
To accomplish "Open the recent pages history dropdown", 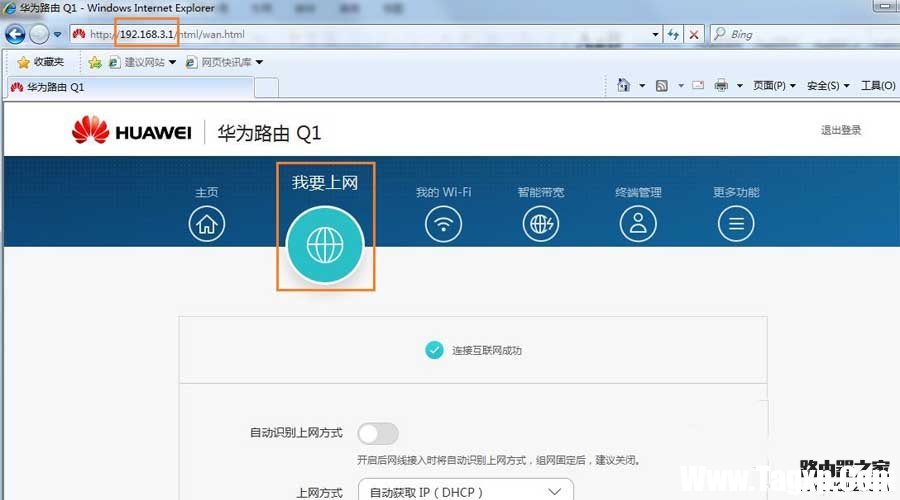I will click(x=57, y=34).
